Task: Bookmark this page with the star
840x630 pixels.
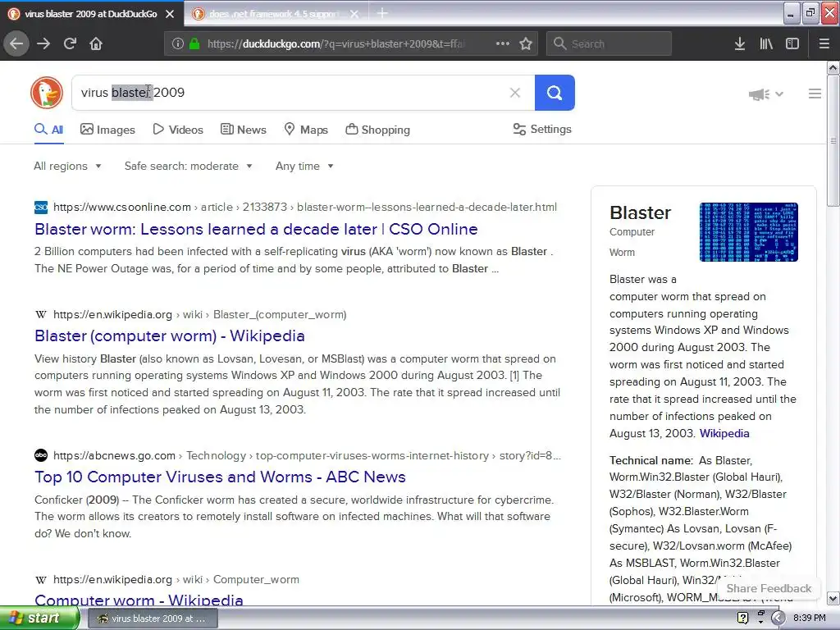Action: click(526, 43)
